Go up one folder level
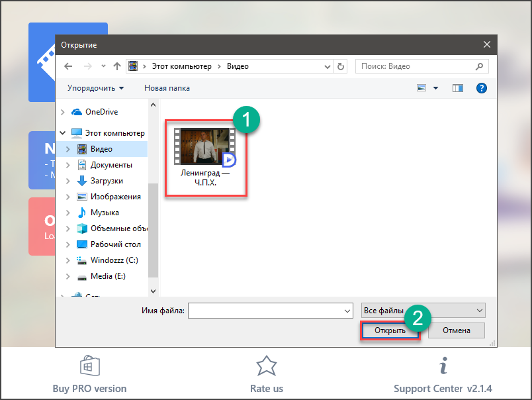The height and width of the screenshot is (400, 532). point(117,66)
